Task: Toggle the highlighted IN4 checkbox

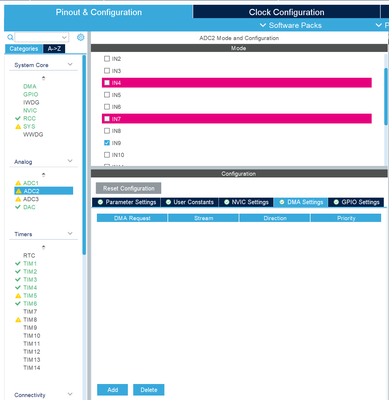Action: pos(107,83)
